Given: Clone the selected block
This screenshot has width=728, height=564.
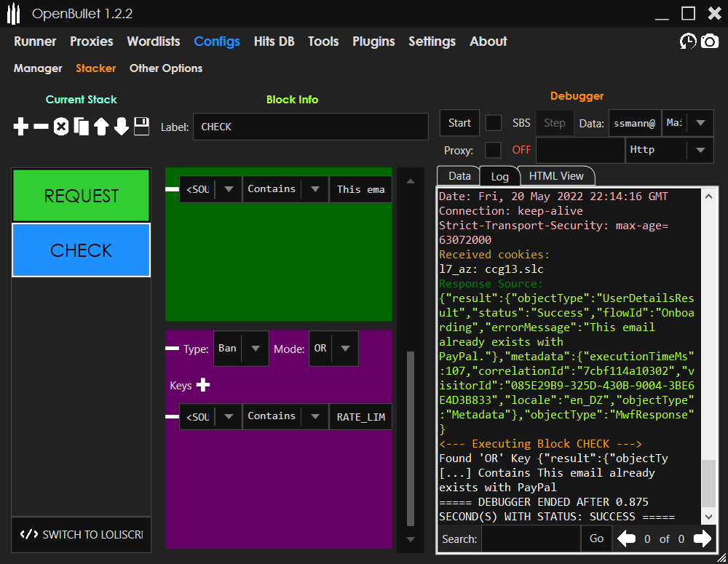Looking at the screenshot, I should [82, 126].
